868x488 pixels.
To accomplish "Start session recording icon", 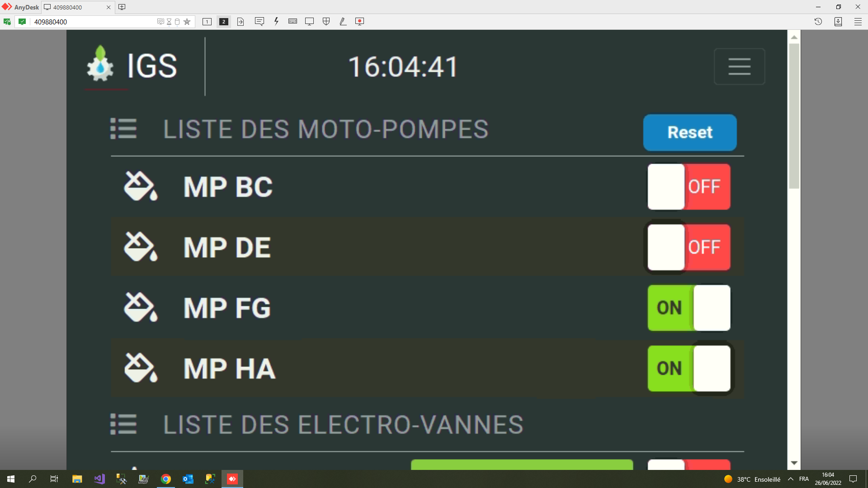I will click(359, 22).
